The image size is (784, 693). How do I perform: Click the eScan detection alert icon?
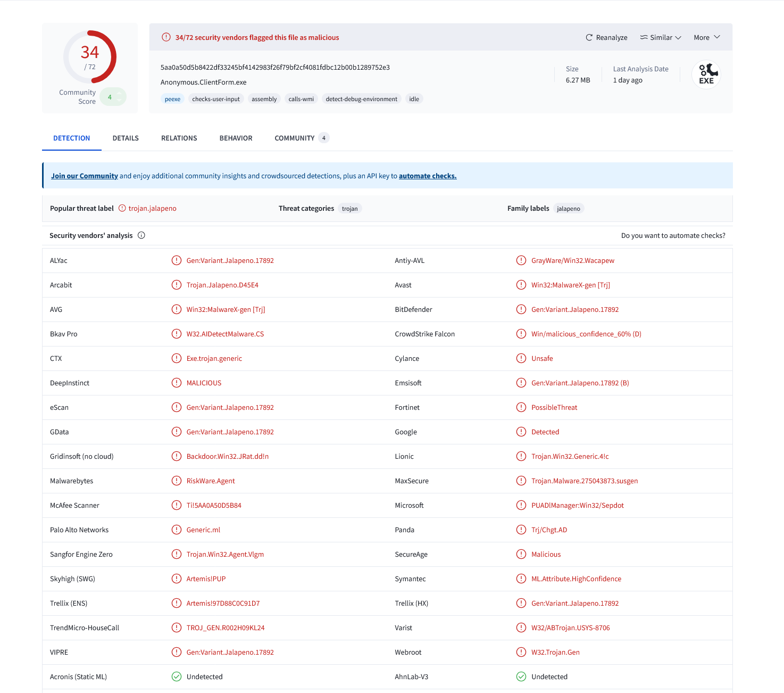(177, 407)
